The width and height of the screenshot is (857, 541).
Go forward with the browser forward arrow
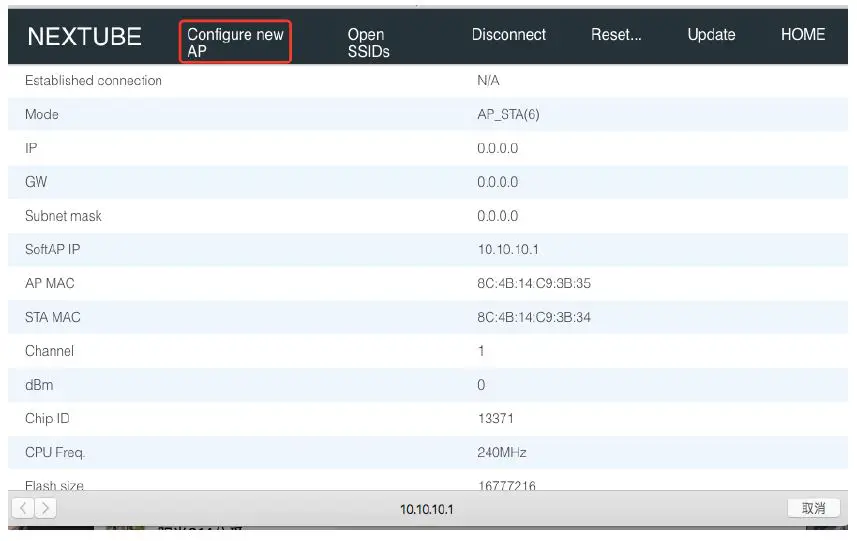click(x=45, y=508)
